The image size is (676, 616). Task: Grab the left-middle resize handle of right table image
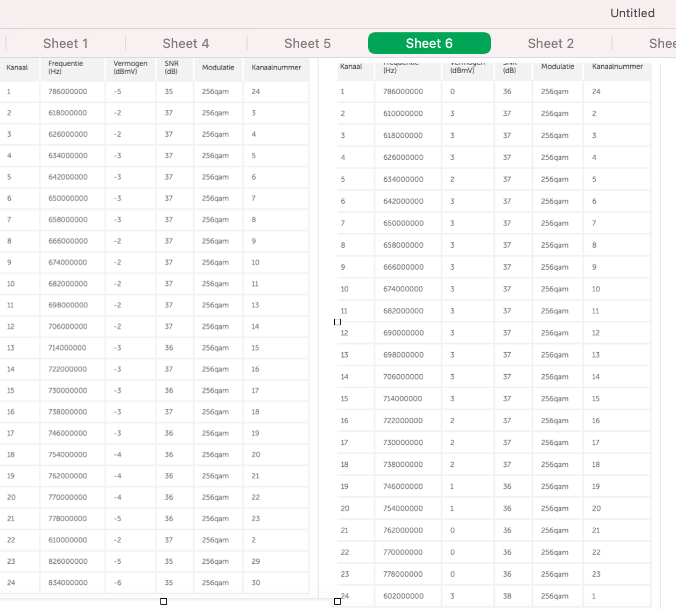[337, 322]
